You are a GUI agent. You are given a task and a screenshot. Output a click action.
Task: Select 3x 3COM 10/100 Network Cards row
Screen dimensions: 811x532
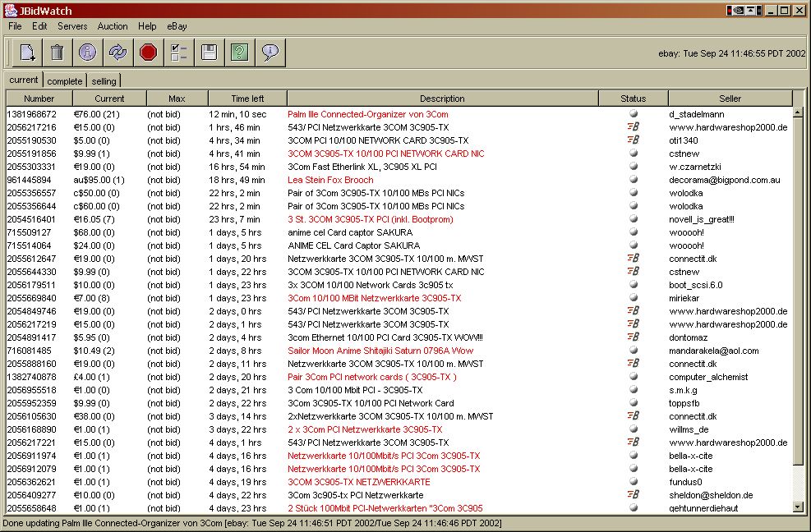[399, 285]
